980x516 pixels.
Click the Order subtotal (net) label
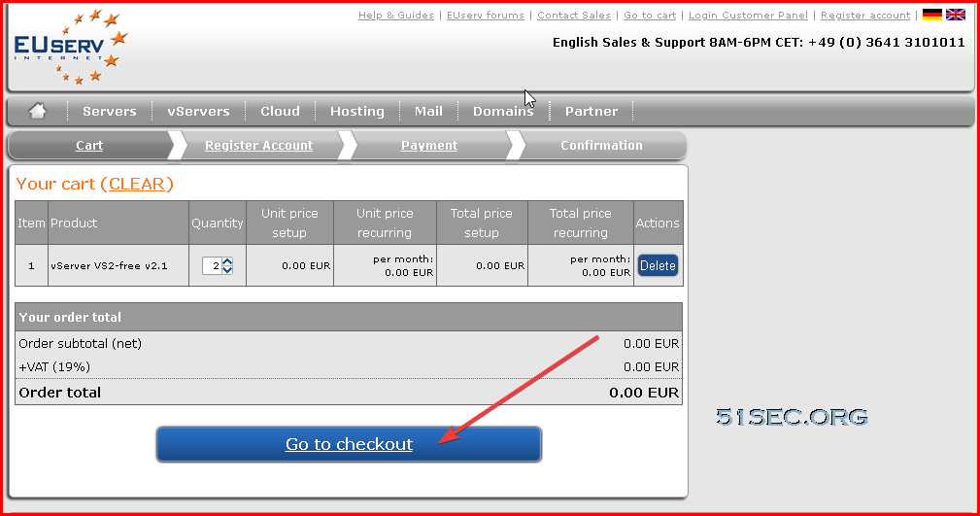tap(80, 343)
